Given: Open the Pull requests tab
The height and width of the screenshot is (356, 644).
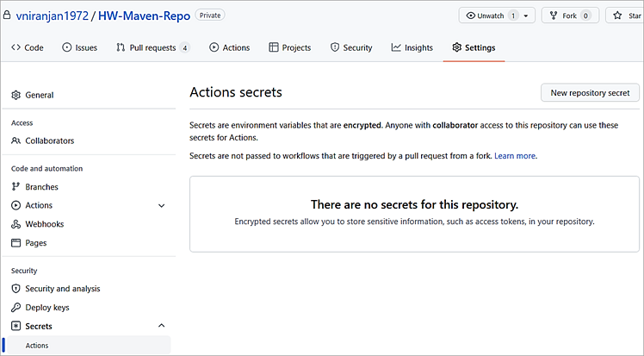Looking at the screenshot, I should point(152,47).
